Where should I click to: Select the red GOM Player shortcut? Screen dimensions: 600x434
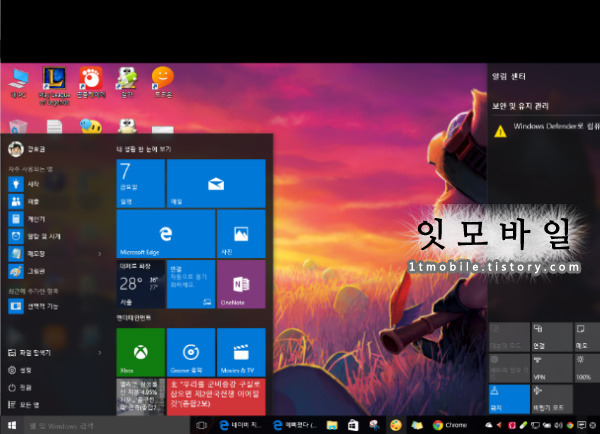tap(91, 82)
